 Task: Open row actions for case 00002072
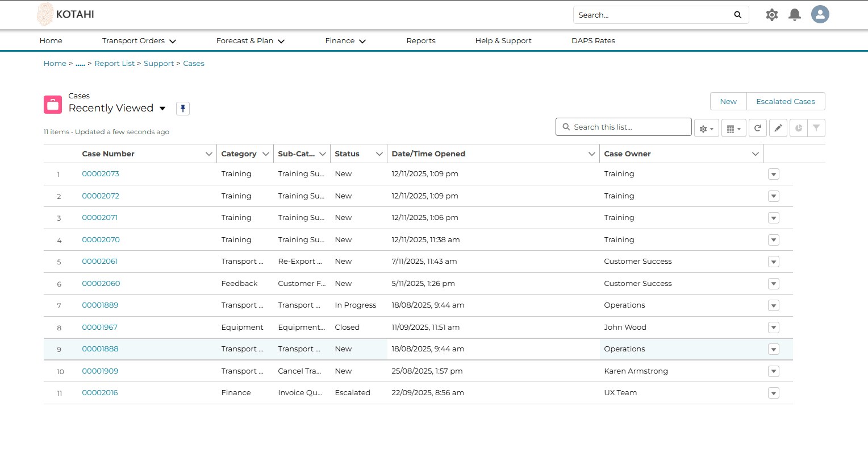coord(773,196)
